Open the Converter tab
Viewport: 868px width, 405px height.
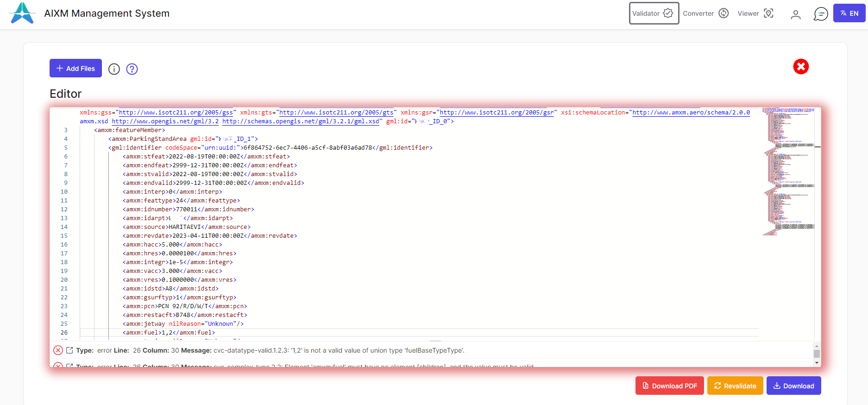click(x=705, y=13)
